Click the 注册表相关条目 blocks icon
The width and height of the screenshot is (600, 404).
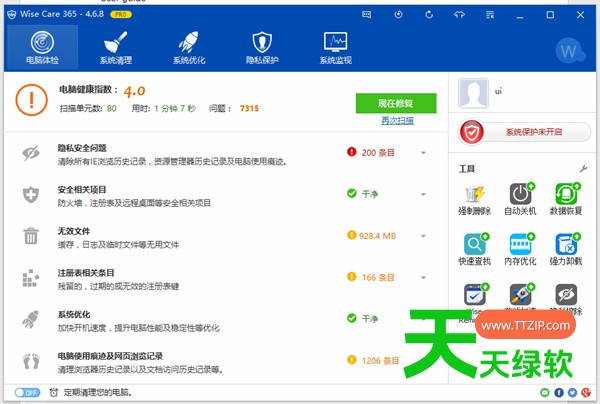pyautogui.click(x=31, y=278)
